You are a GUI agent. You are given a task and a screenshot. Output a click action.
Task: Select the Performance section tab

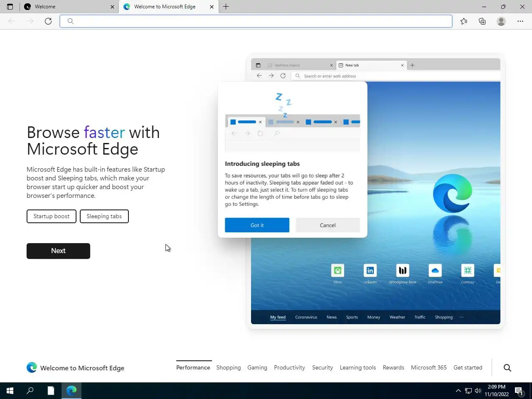click(193, 367)
